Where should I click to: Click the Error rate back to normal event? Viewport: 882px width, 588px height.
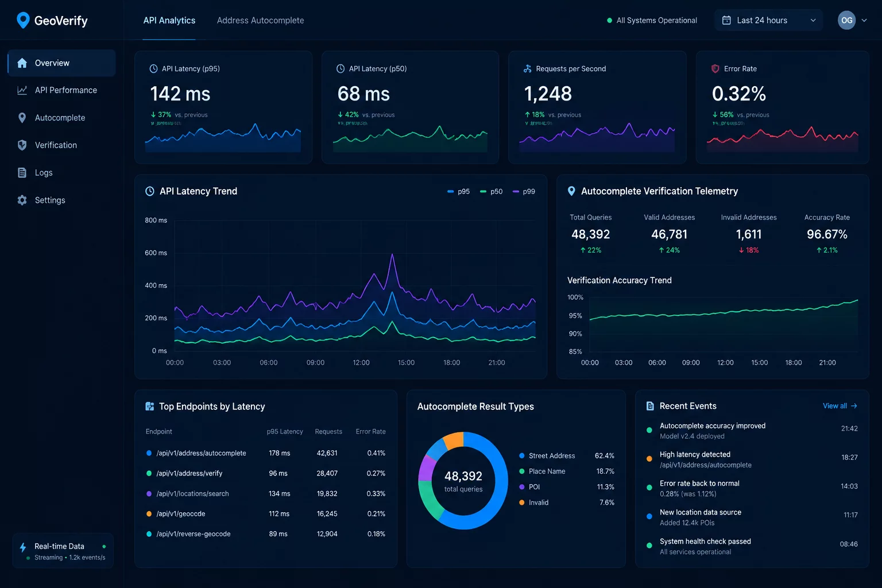[752, 488]
